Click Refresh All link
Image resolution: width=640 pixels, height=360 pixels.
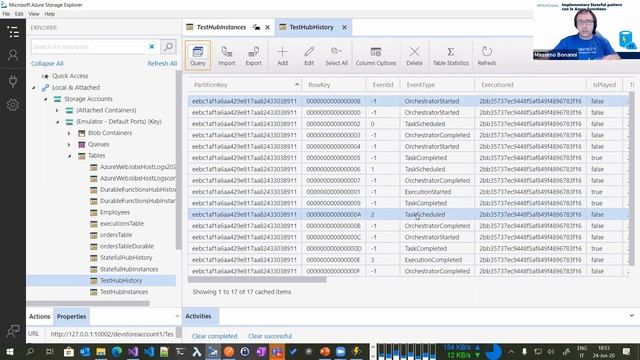click(162, 63)
